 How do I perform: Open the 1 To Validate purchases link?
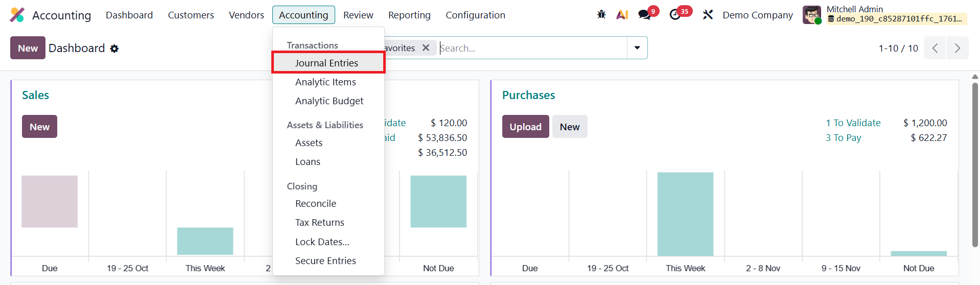click(x=853, y=123)
